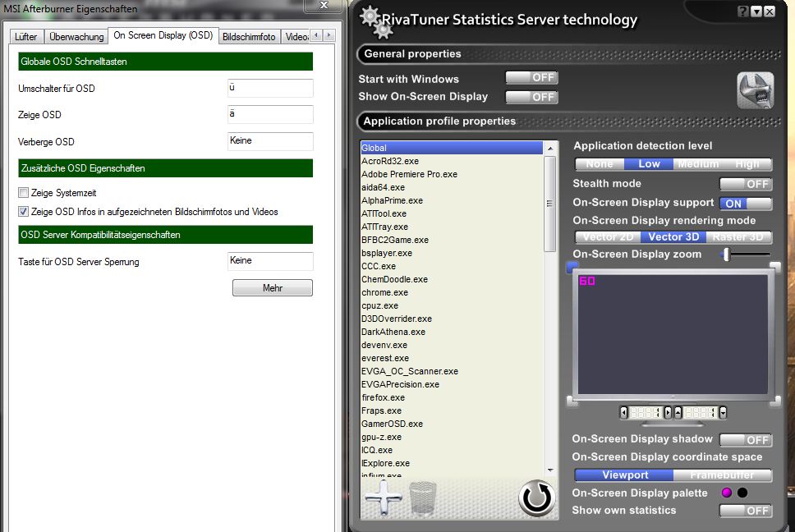Click the round reset arrow icon
The image size is (795, 532).
536,498
